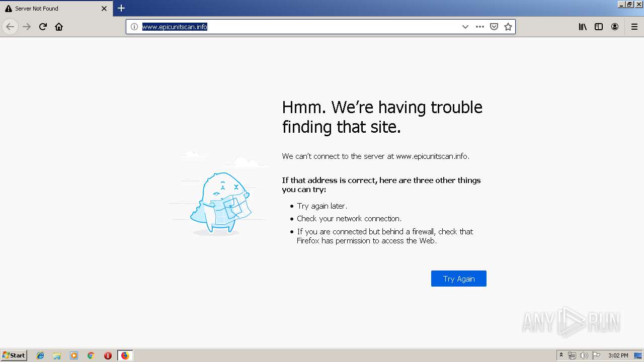Restore down the Firefox window
644x362 pixels.
point(629,4)
